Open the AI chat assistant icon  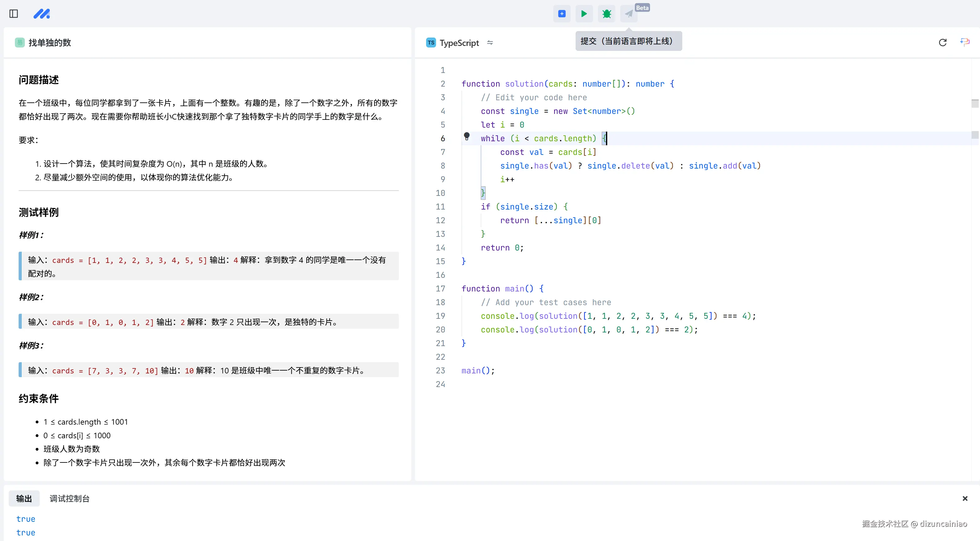coord(965,42)
